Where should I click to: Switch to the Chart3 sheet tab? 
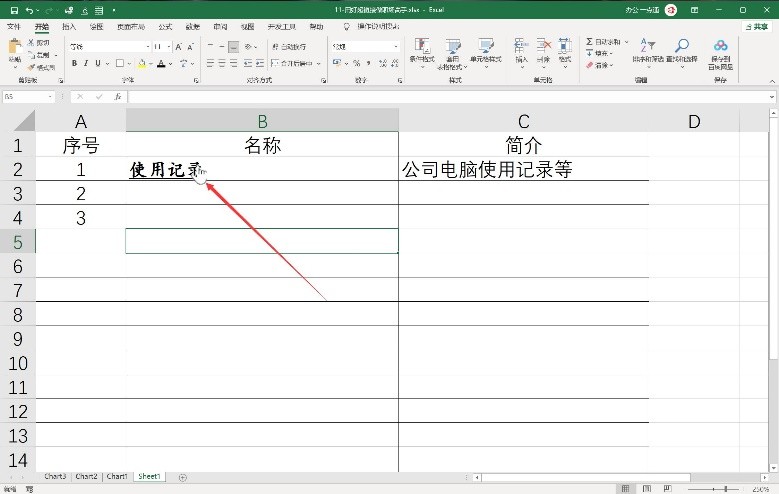(55, 476)
